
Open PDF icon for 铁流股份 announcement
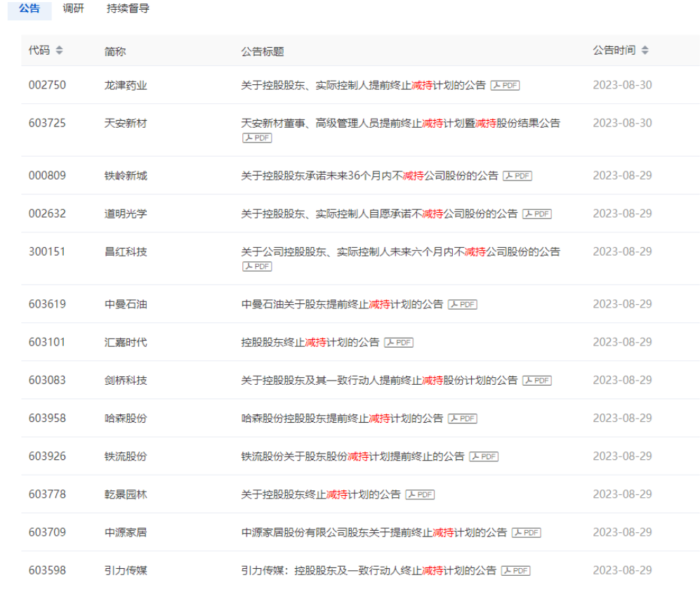484,456
